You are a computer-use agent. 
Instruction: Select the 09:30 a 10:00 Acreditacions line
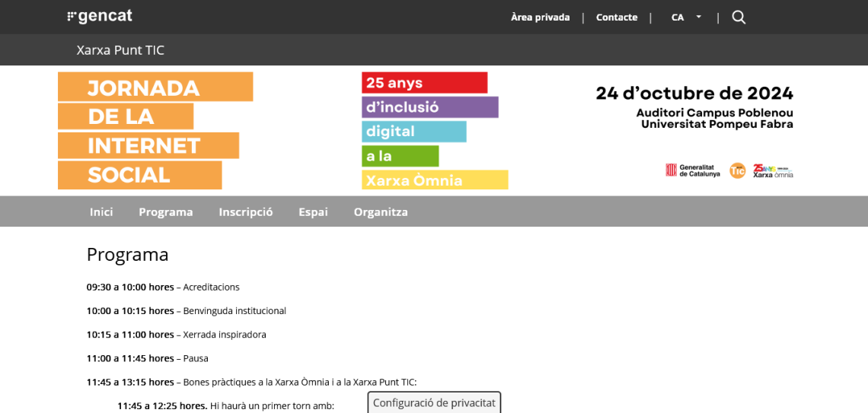pos(163,288)
